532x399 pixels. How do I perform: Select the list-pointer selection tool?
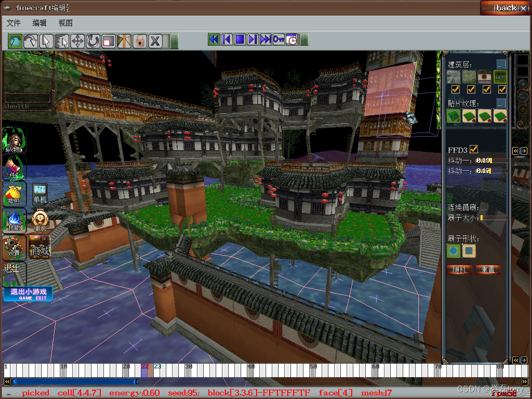click(62, 41)
